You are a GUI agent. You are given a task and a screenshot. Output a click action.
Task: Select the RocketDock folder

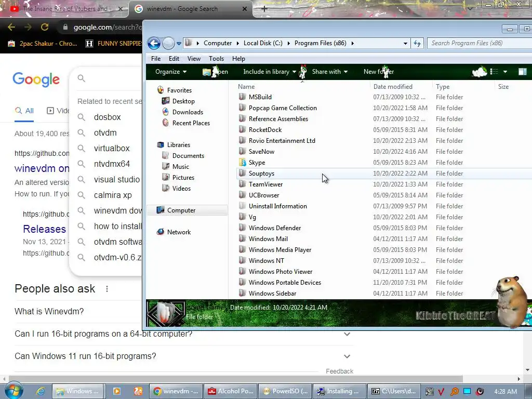point(265,129)
